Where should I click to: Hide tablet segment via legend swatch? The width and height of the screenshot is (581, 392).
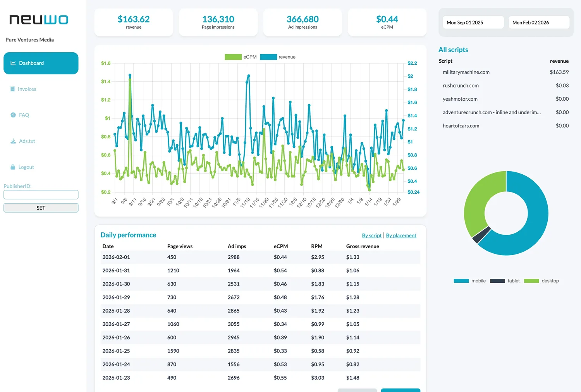pyautogui.click(x=497, y=281)
